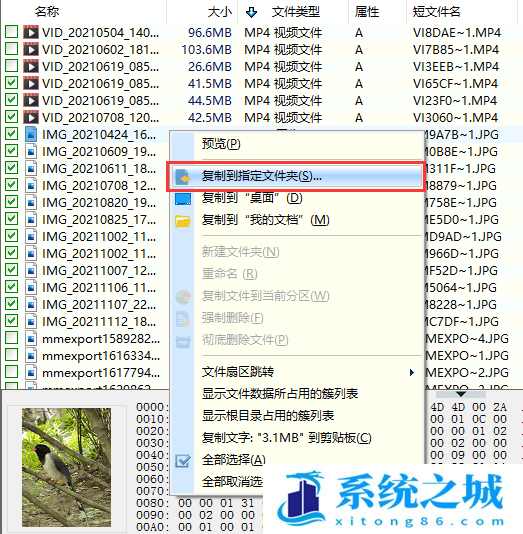Click image icon of IMG_20210708_12 file
This screenshot has height=534, width=523.
point(31,185)
